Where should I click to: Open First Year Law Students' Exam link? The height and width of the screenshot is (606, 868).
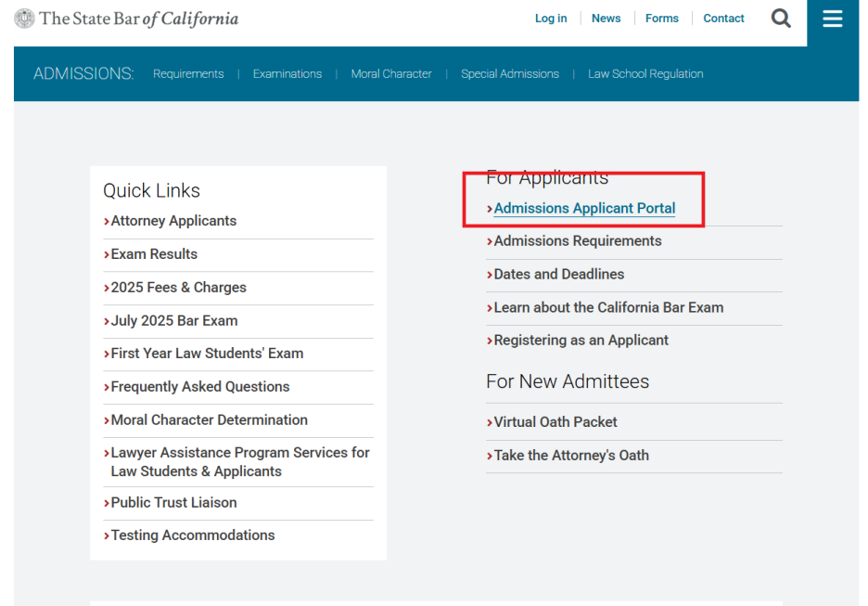(x=207, y=353)
